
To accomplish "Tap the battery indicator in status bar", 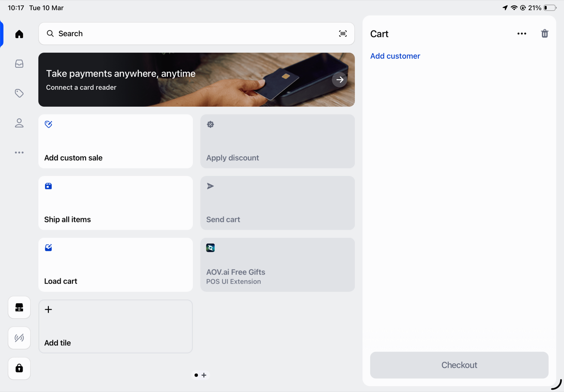I will coord(550,8).
